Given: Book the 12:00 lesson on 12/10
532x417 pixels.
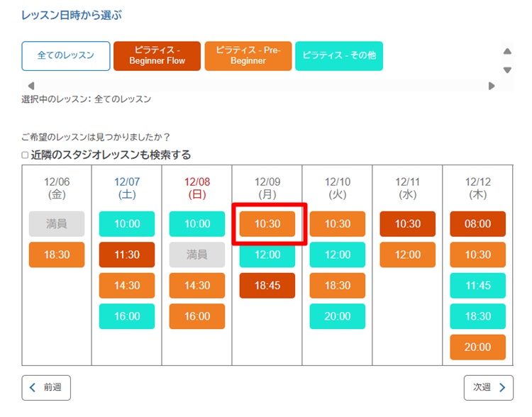Looking at the screenshot, I should click(338, 255).
